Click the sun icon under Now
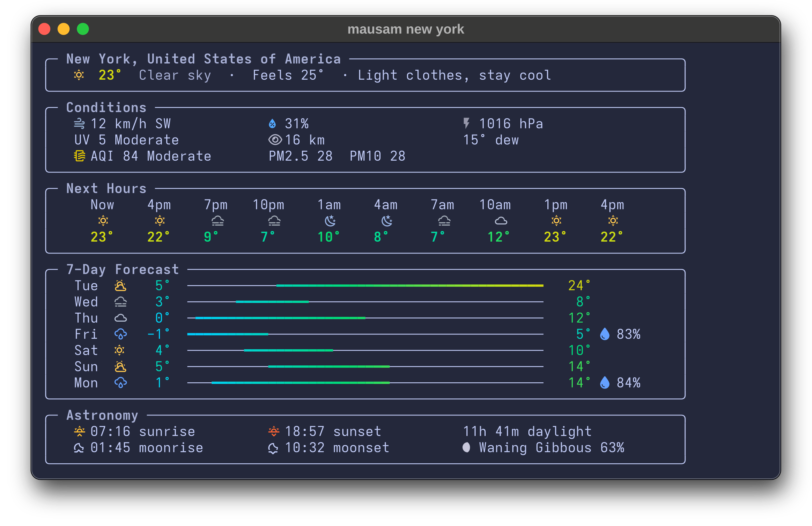812x526 pixels. (103, 221)
